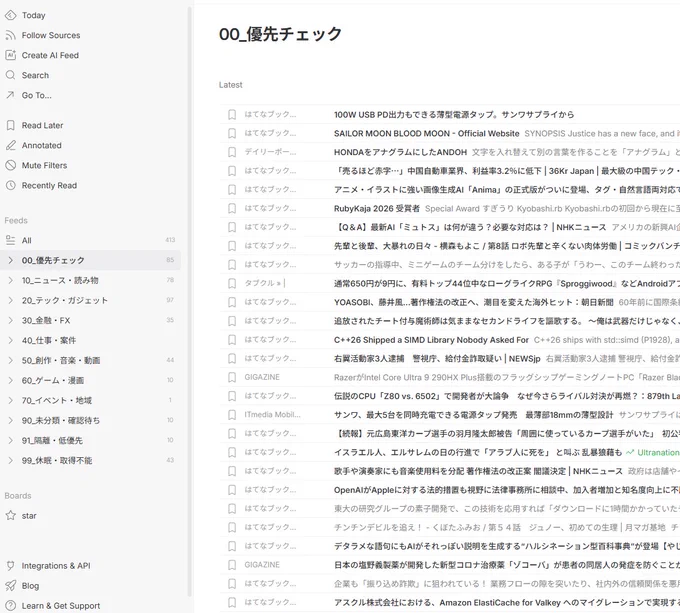Click the Blog rocket icon
Image resolution: width=680 pixels, height=613 pixels.
[10, 586]
